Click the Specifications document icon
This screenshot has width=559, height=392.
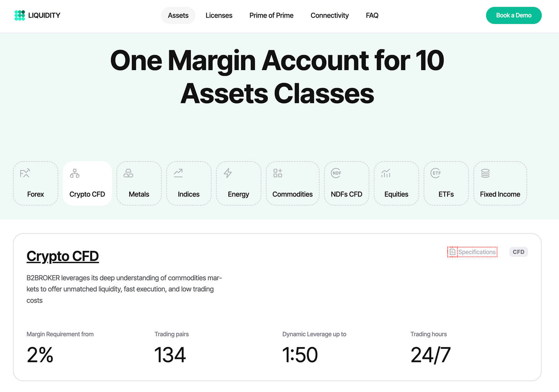point(452,252)
